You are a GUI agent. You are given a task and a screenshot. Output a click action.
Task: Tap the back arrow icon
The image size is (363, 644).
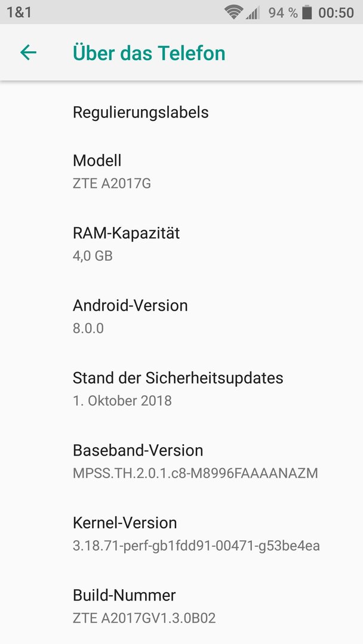tap(29, 52)
